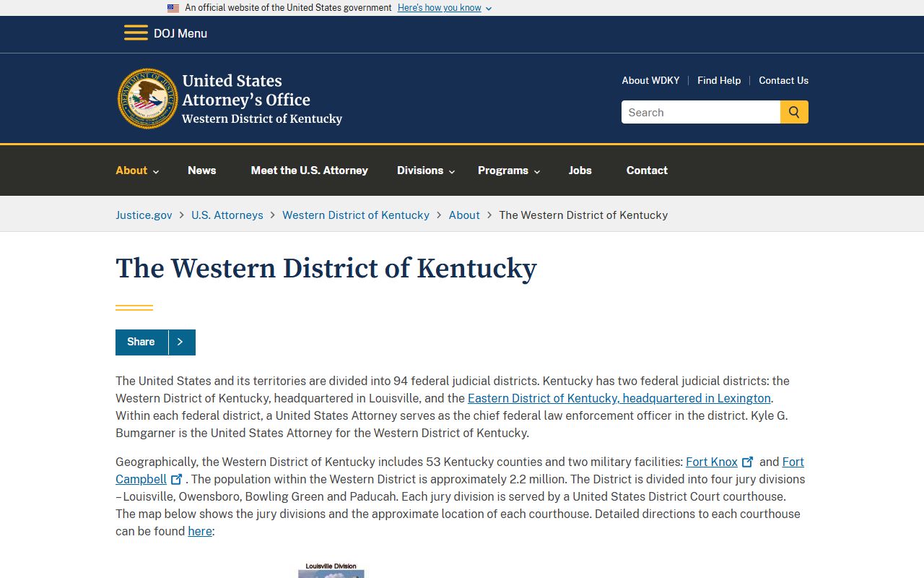This screenshot has height=578, width=924.
Task: Click the arrow icon on Share button
Action: pos(180,342)
